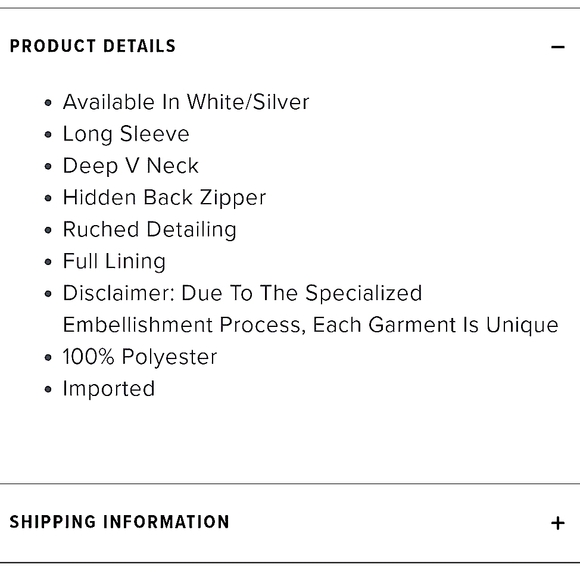Click the Deep V Neck bullet text

[131, 166]
